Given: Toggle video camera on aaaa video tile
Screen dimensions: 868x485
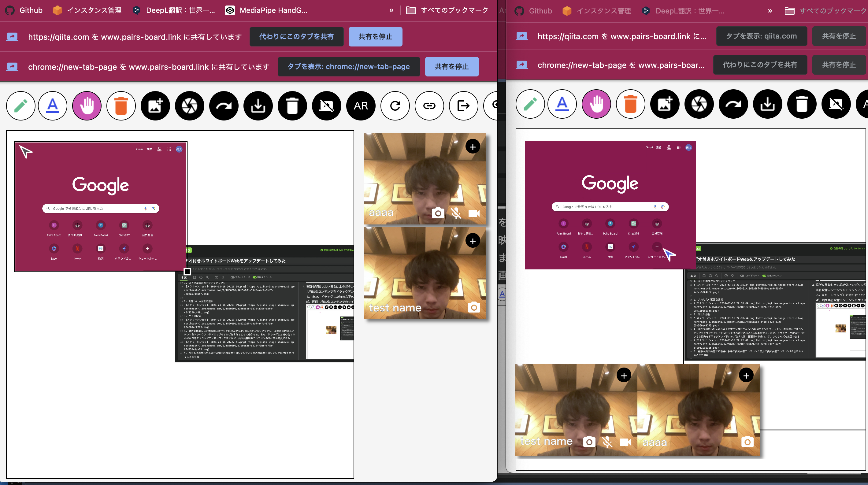Looking at the screenshot, I should (474, 213).
